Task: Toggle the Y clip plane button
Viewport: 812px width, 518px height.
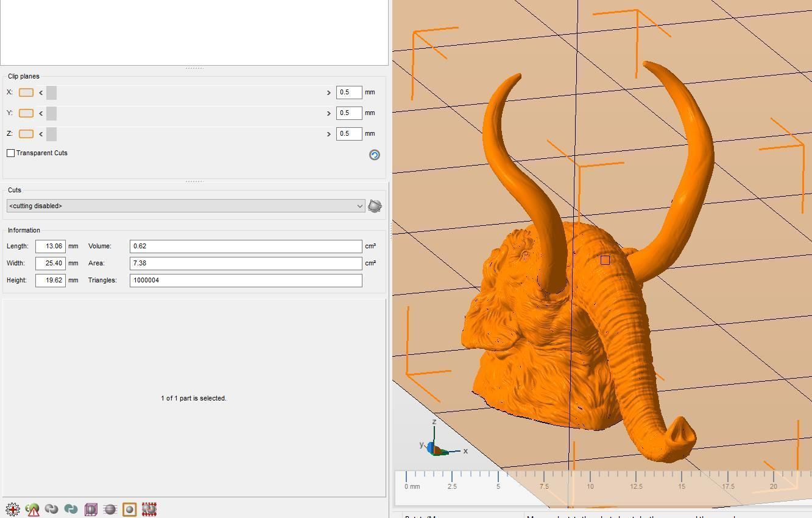Action: click(x=26, y=113)
